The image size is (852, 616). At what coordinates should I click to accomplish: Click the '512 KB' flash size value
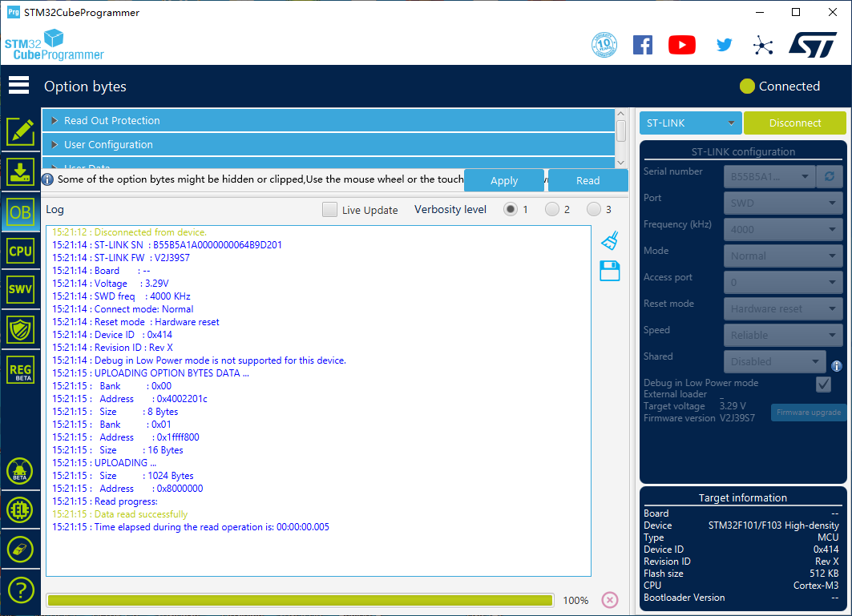[824, 573]
